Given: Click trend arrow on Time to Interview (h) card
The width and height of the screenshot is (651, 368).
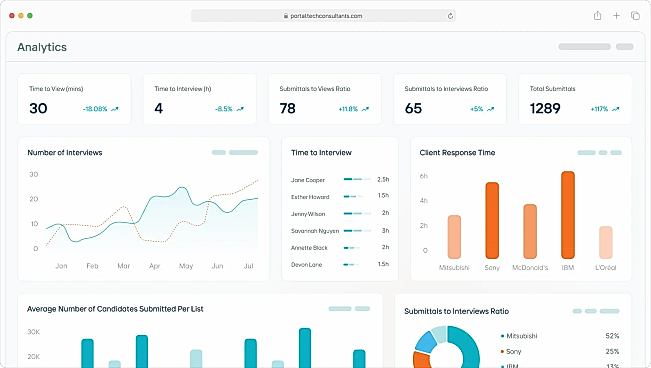Looking at the screenshot, I should pos(240,109).
